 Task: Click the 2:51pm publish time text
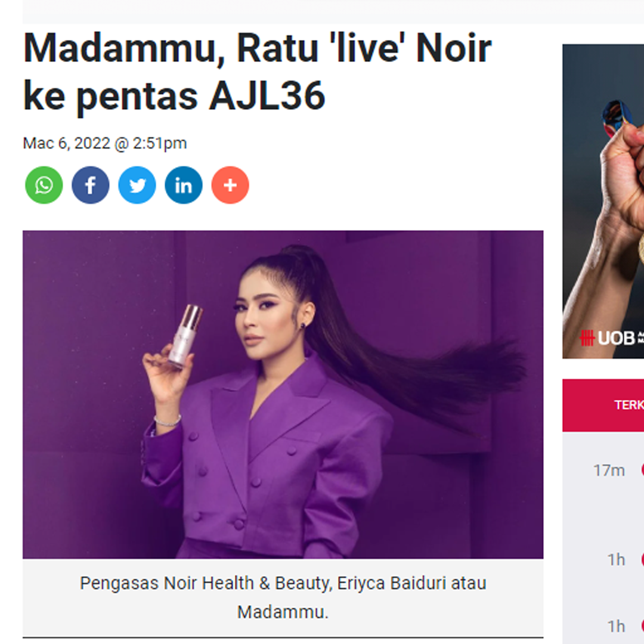[159, 143]
